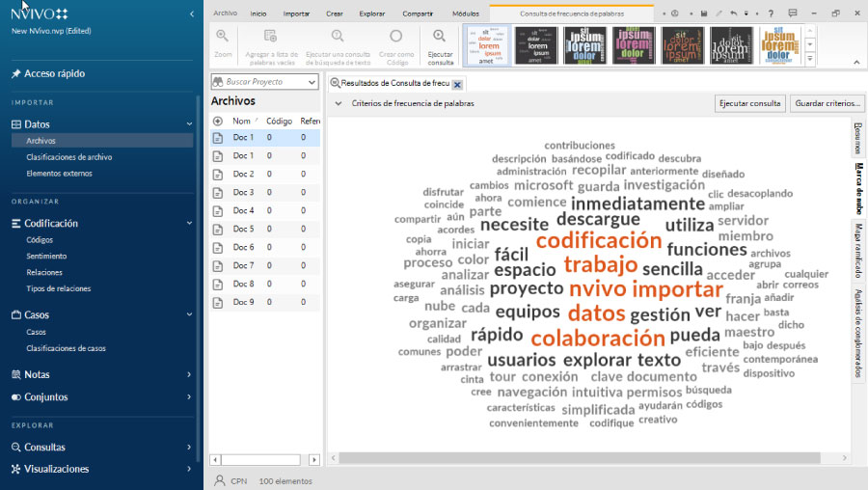Switch to Análisis de conglomerados side tab
The height and width of the screenshot is (490, 868).
click(x=858, y=334)
